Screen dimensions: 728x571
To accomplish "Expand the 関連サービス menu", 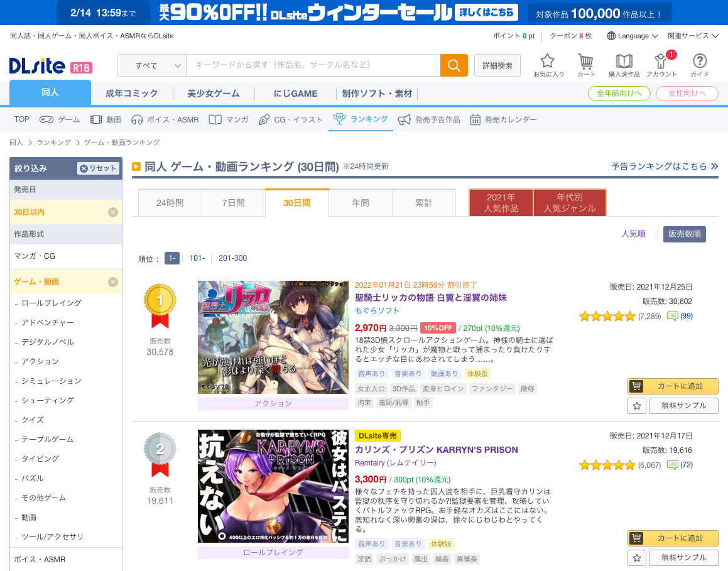I will coord(693,36).
